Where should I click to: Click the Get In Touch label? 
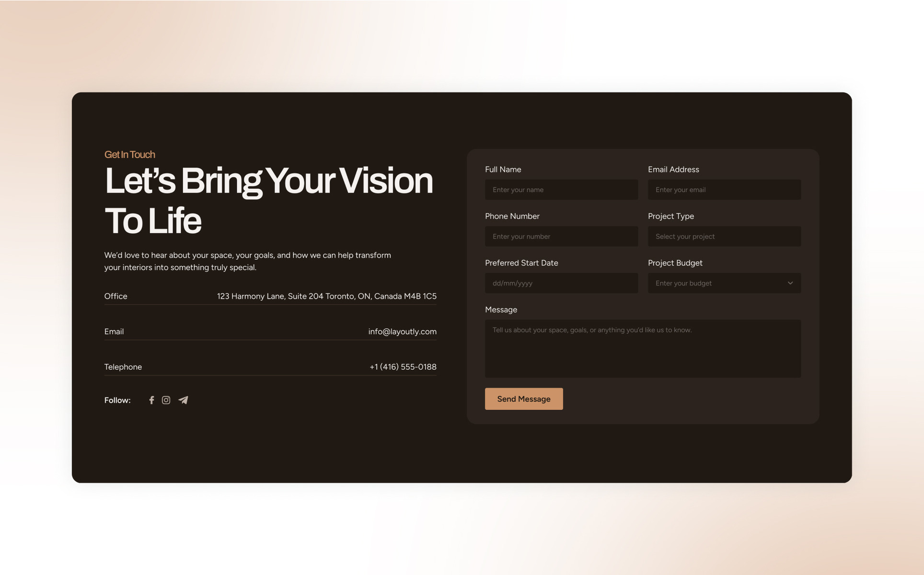(x=129, y=155)
